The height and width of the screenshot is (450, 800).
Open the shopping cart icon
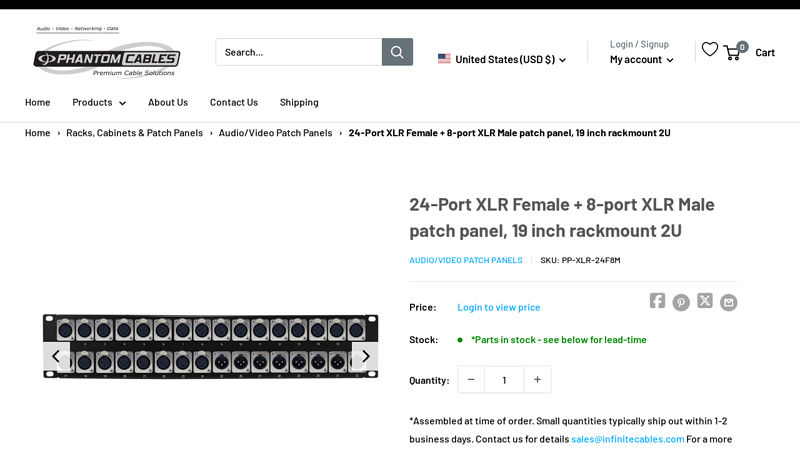click(733, 51)
